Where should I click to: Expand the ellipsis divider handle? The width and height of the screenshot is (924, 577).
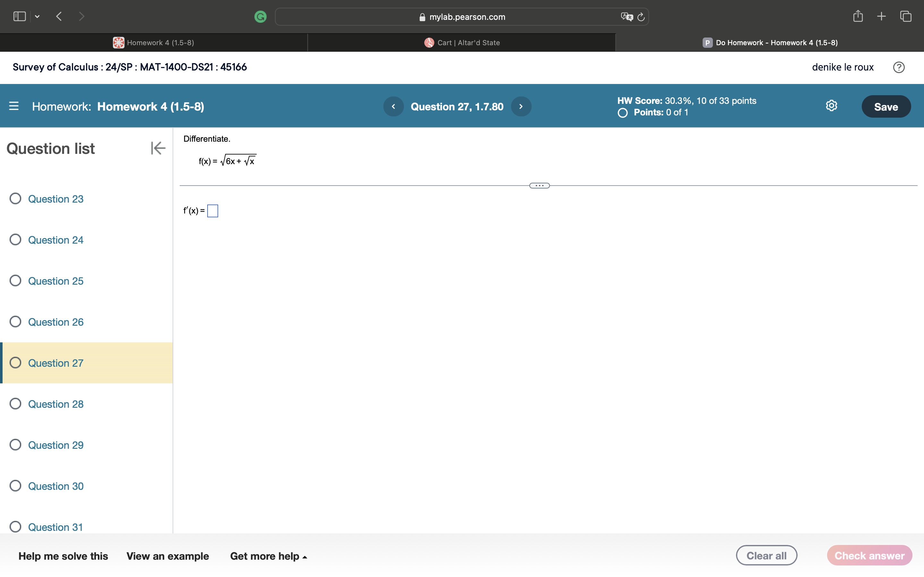pyautogui.click(x=539, y=186)
